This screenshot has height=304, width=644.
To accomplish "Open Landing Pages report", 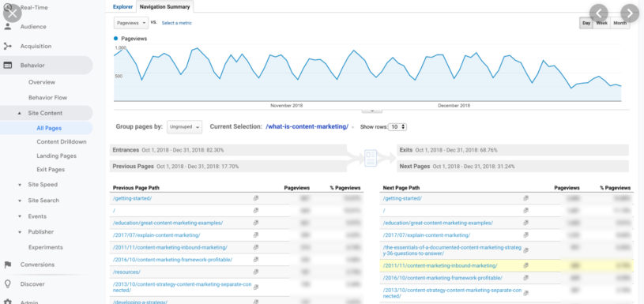I will point(56,156).
